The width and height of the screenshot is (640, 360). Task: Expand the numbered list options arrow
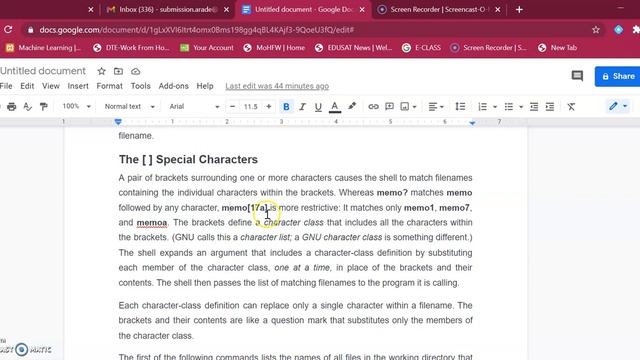click(x=495, y=107)
